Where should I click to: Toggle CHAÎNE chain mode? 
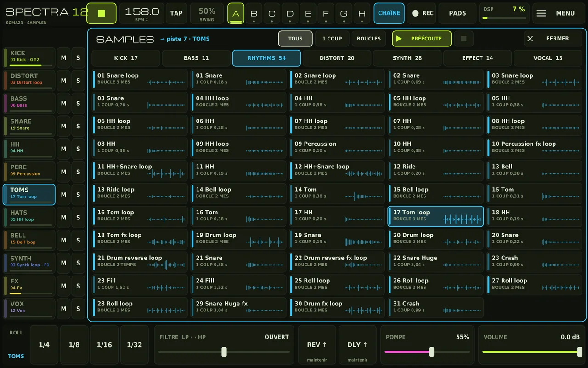tap(389, 13)
